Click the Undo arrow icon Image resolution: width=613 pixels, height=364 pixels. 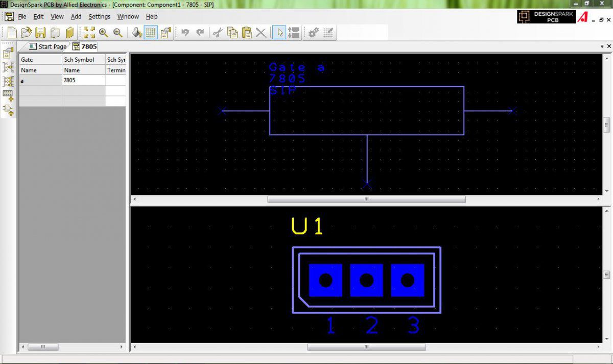click(x=185, y=33)
